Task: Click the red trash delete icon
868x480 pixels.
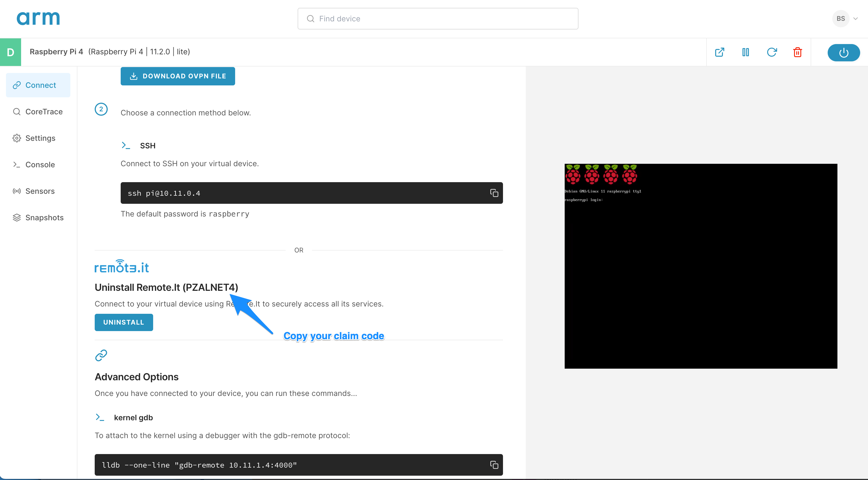Action: [798, 52]
